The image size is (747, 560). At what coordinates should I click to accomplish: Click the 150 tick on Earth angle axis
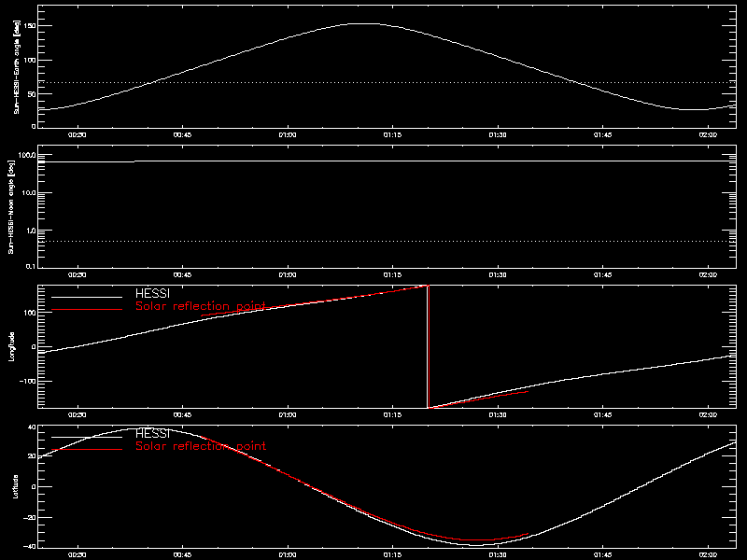(x=30, y=25)
